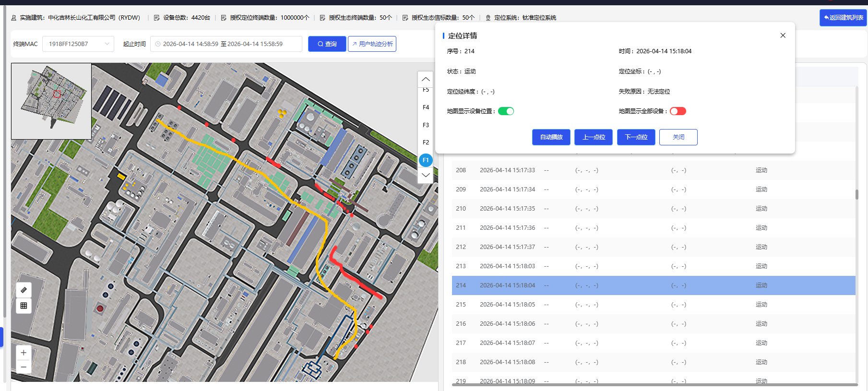Click 运动 status in row 216

(761, 324)
